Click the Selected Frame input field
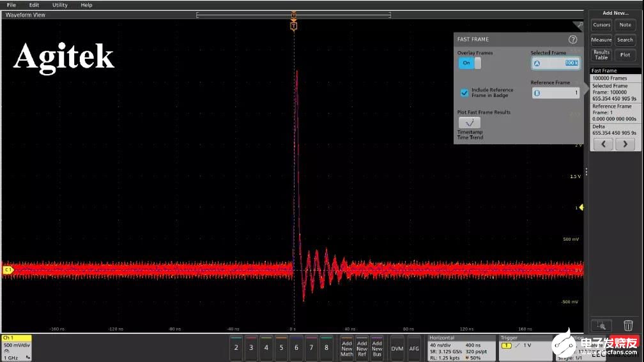Image resolution: width=644 pixels, height=362 pixels. click(x=555, y=63)
